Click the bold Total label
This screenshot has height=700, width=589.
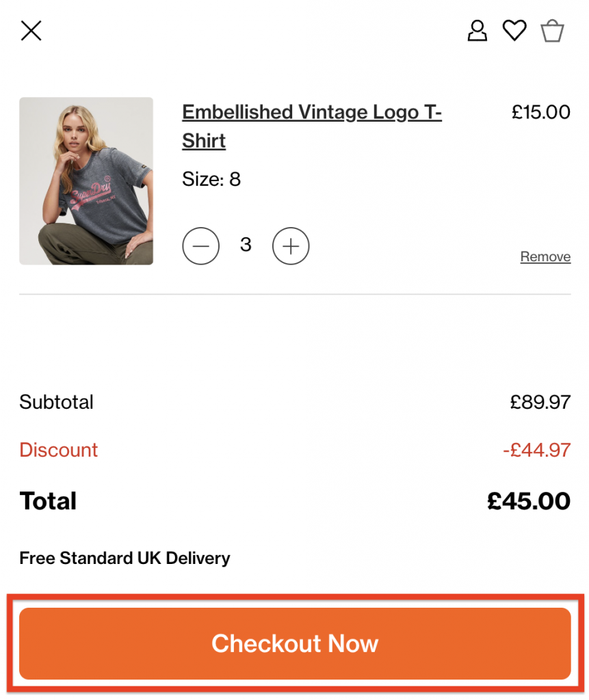click(x=49, y=501)
